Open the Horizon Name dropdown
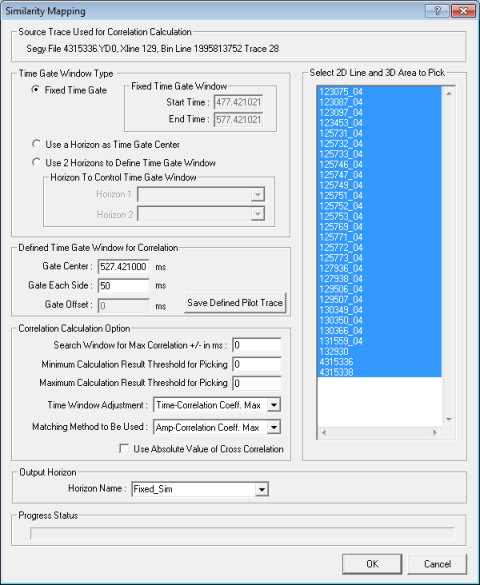This screenshot has height=585, width=480. point(262,489)
